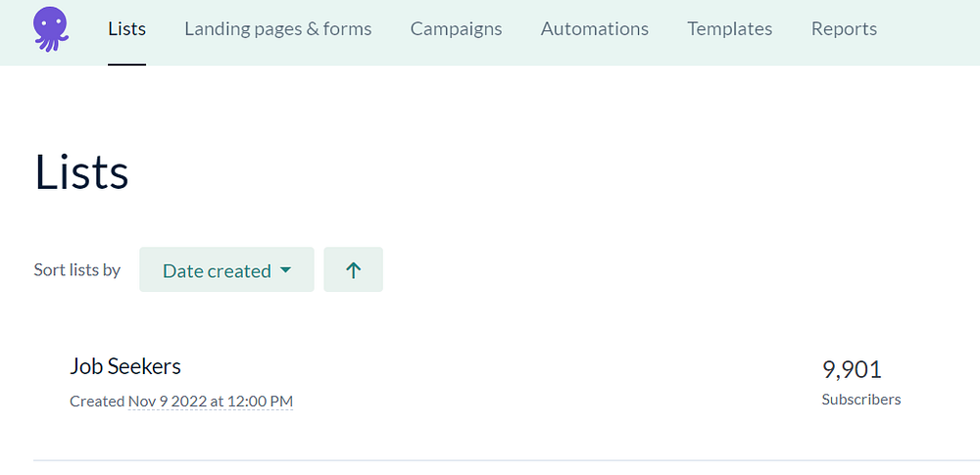Click the Email Octopus logo icon
The image size is (980, 475).
point(50,28)
